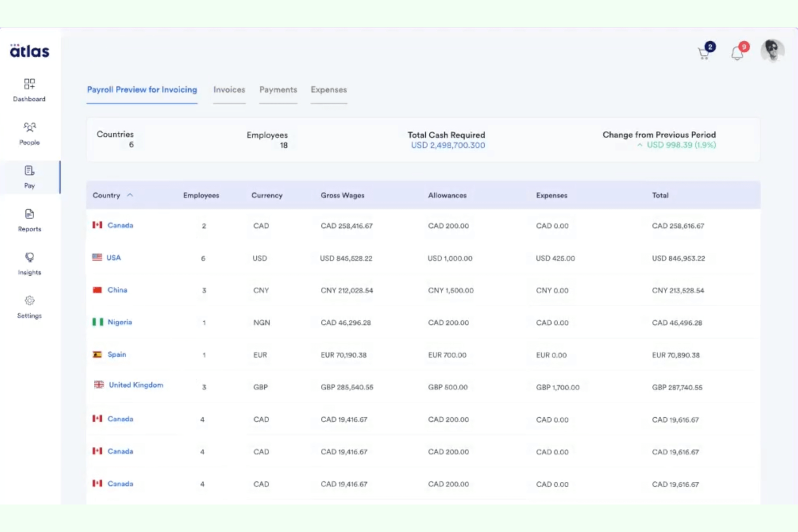Select the Spain country link
The width and height of the screenshot is (798, 532).
click(117, 354)
